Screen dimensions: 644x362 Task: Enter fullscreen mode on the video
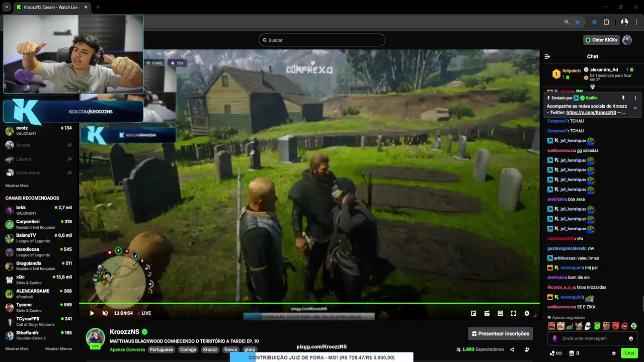point(513,313)
